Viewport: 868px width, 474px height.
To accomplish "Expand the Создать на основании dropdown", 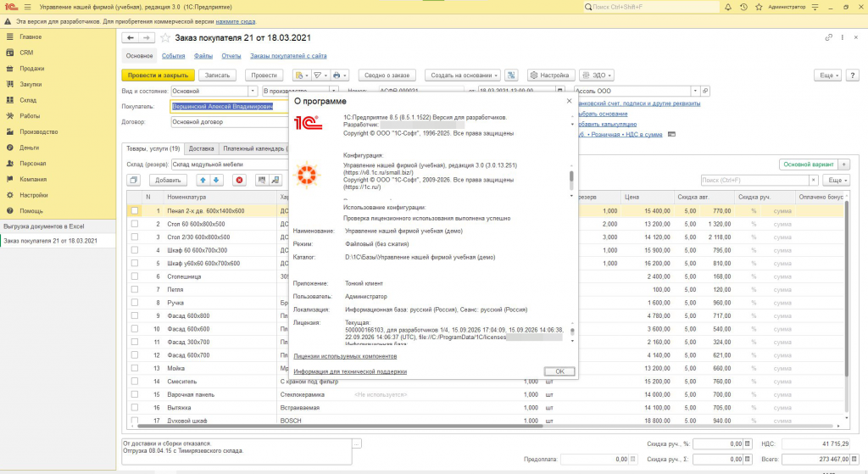I will tap(464, 75).
